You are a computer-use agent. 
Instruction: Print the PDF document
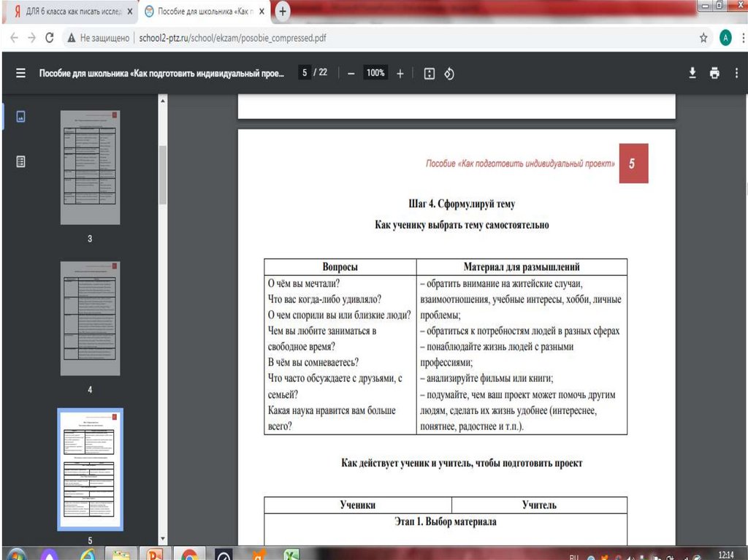click(714, 73)
